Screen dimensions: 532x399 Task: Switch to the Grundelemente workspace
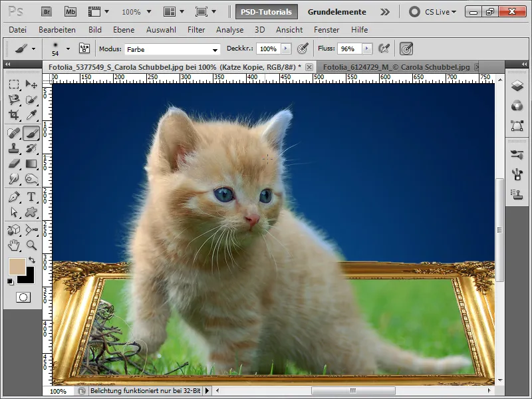pyautogui.click(x=336, y=11)
